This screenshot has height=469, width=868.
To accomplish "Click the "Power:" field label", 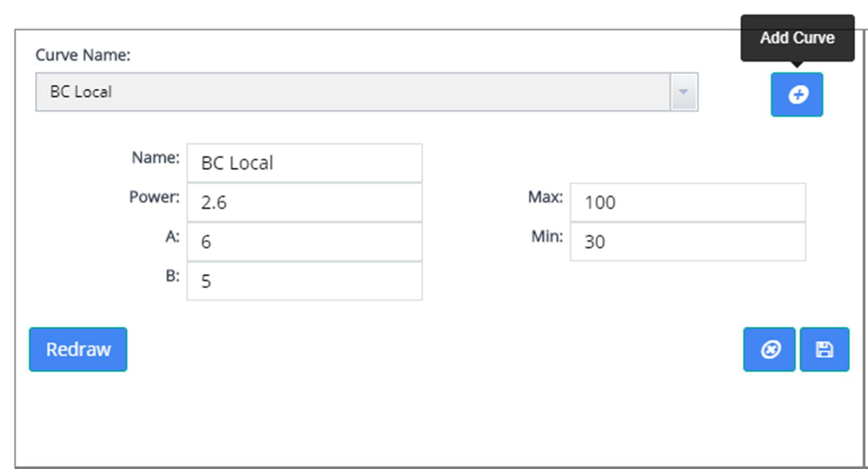I will [x=154, y=196].
